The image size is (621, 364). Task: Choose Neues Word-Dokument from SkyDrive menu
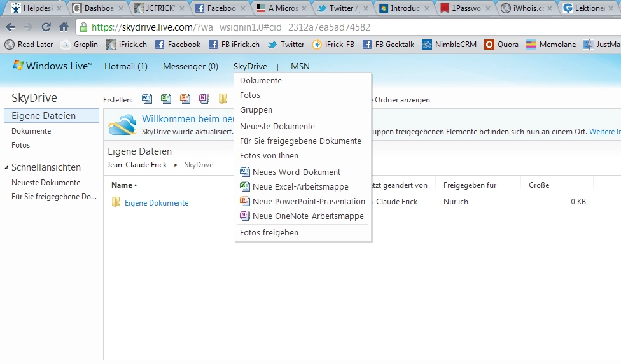click(x=296, y=172)
